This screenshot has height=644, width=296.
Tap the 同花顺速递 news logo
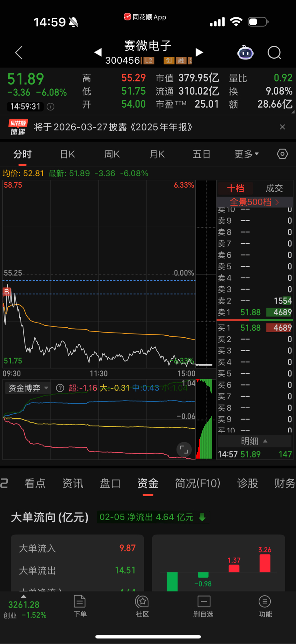18,127
